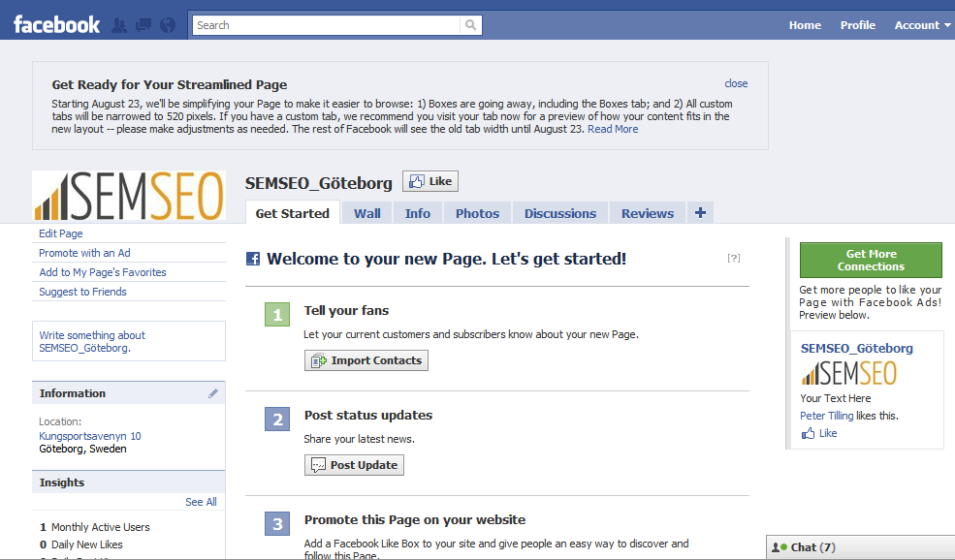
Task: Open the Reviews tab
Action: click(x=648, y=213)
